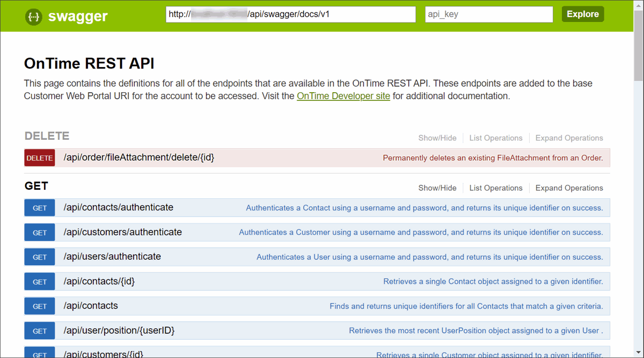Click the GET badge for /api/customers/authenticate
644x358 pixels.
40,233
